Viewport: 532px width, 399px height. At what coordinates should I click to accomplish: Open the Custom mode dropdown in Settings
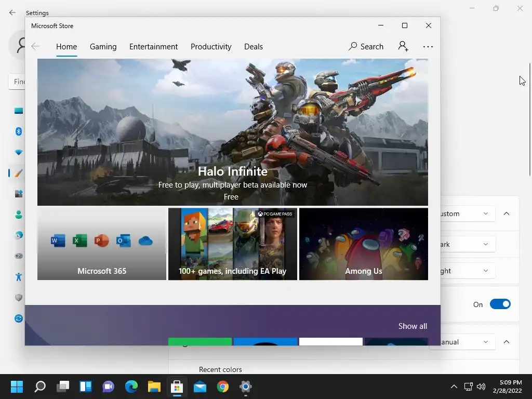tap(468, 214)
